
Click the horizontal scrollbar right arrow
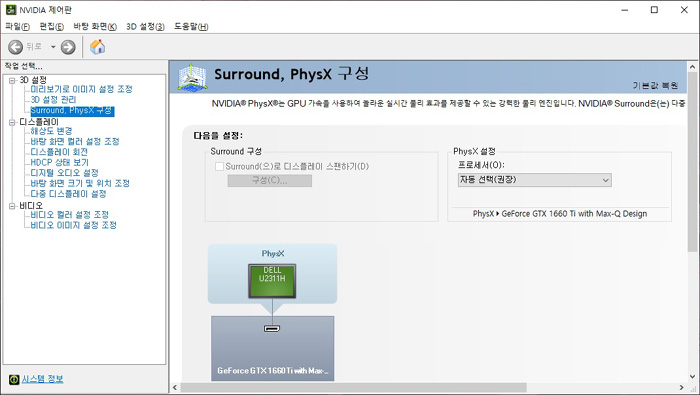point(682,387)
